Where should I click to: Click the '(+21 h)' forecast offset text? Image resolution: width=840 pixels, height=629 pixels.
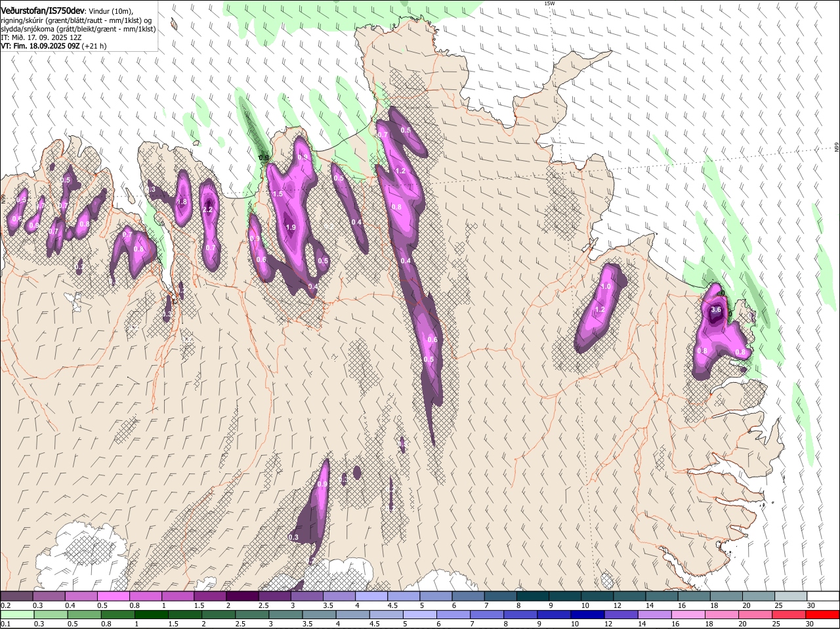[94, 46]
